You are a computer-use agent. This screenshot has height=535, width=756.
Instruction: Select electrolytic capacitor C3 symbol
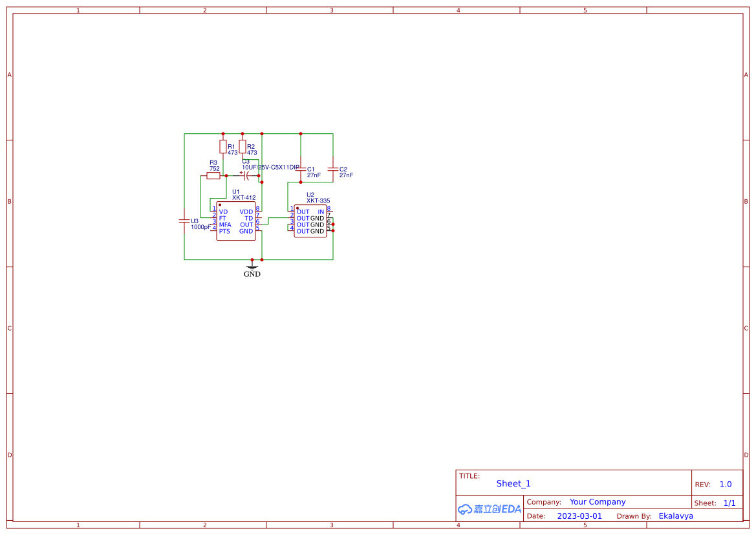click(246, 175)
